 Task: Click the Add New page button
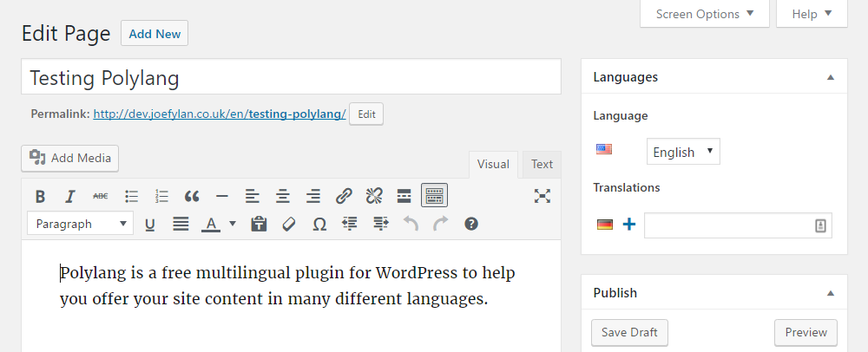coord(155,33)
